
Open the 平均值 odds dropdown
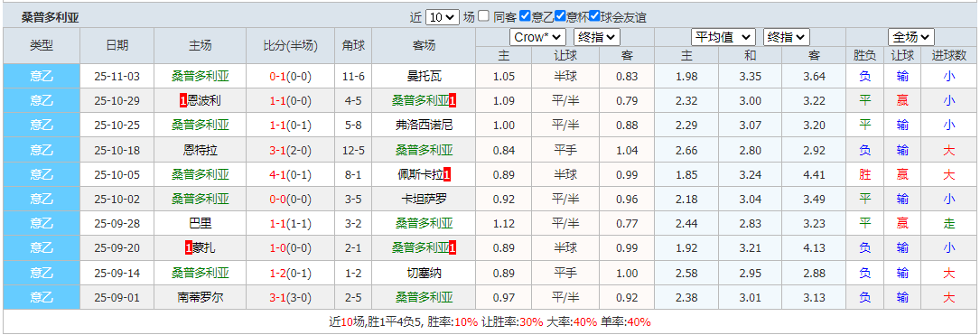723,38
